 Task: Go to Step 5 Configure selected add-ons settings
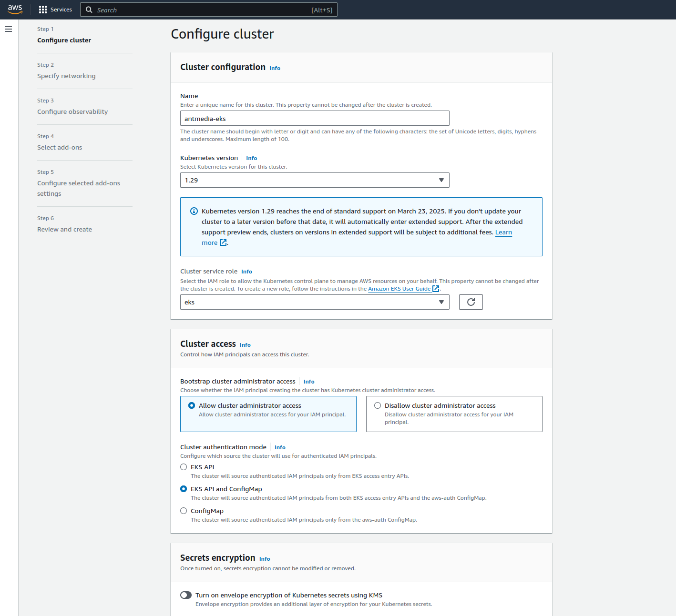pos(79,188)
